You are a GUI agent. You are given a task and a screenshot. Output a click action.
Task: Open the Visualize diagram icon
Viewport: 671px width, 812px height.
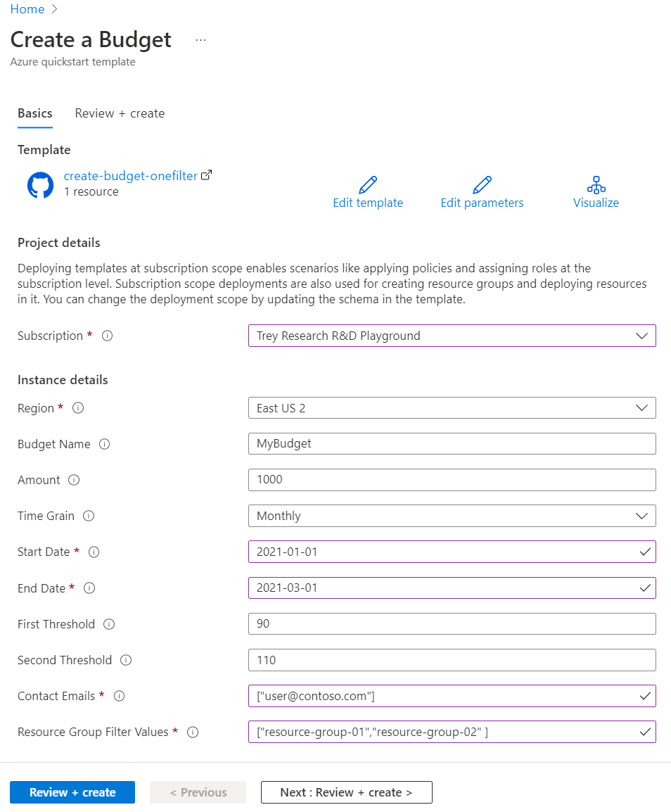(x=596, y=185)
